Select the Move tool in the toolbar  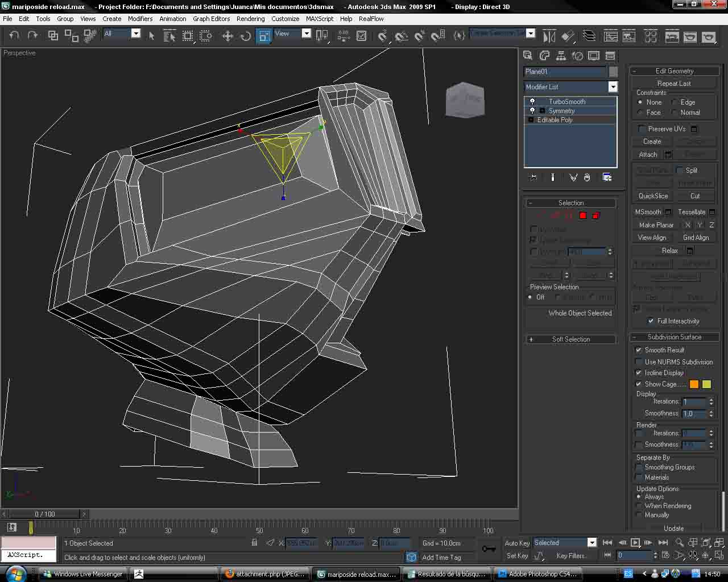227,36
